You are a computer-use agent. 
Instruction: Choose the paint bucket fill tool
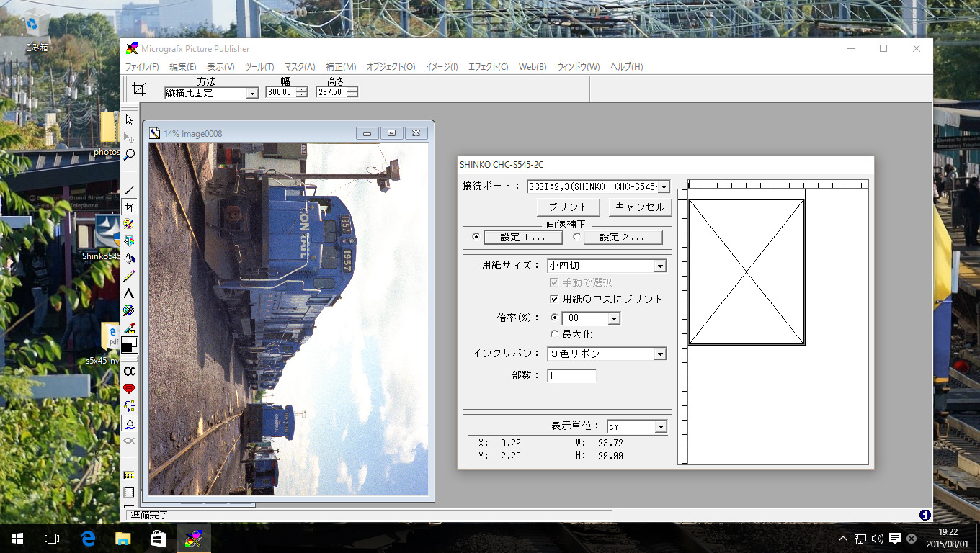(x=130, y=258)
